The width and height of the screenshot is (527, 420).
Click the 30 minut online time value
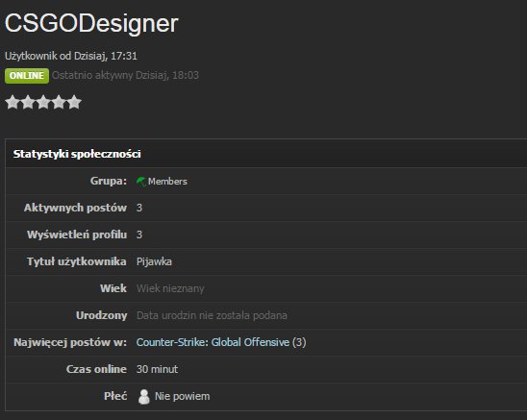point(157,369)
